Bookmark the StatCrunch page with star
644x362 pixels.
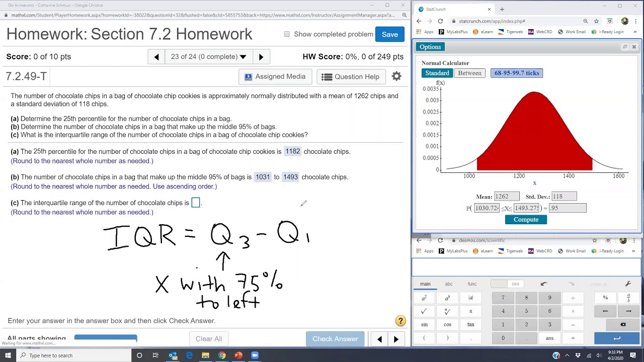click(596, 21)
